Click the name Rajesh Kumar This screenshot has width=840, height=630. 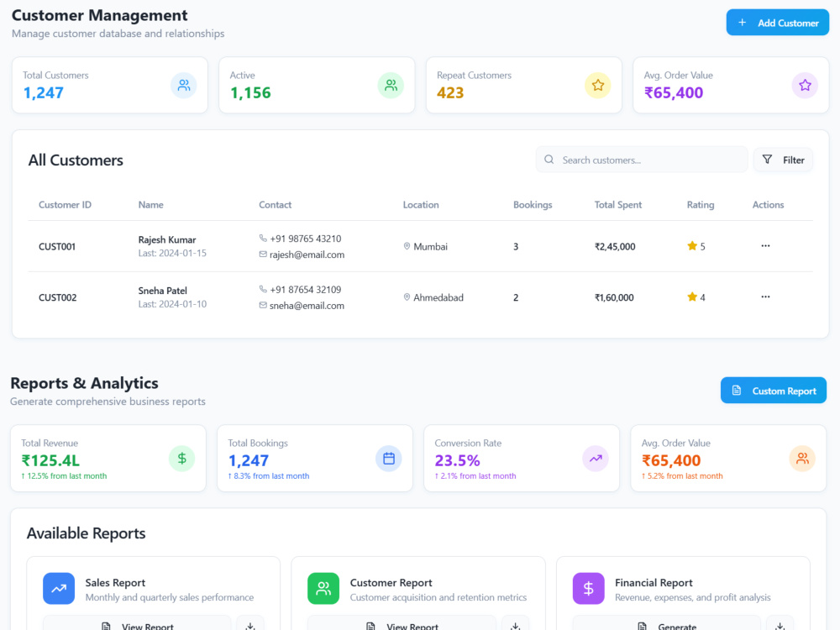(166, 239)
